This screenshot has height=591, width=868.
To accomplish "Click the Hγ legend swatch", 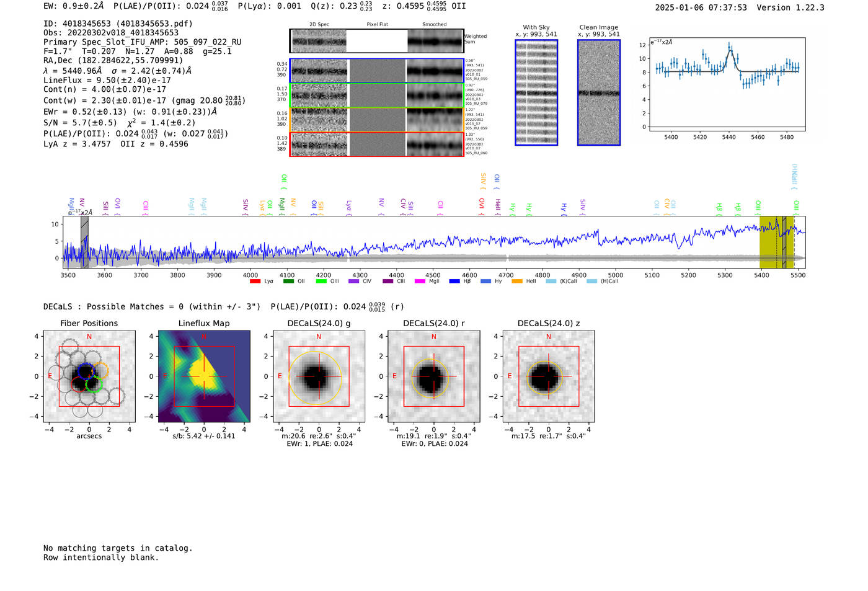I will (485, 282).
